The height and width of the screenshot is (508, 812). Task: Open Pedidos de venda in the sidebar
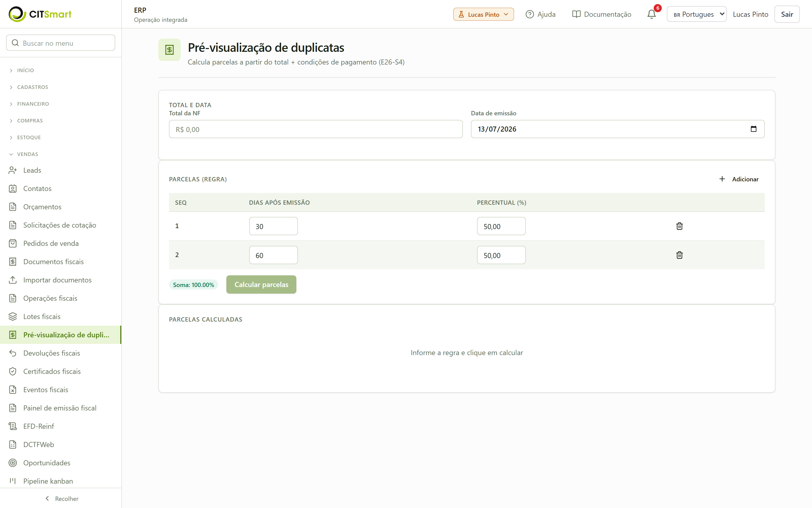tap(61, 243)
